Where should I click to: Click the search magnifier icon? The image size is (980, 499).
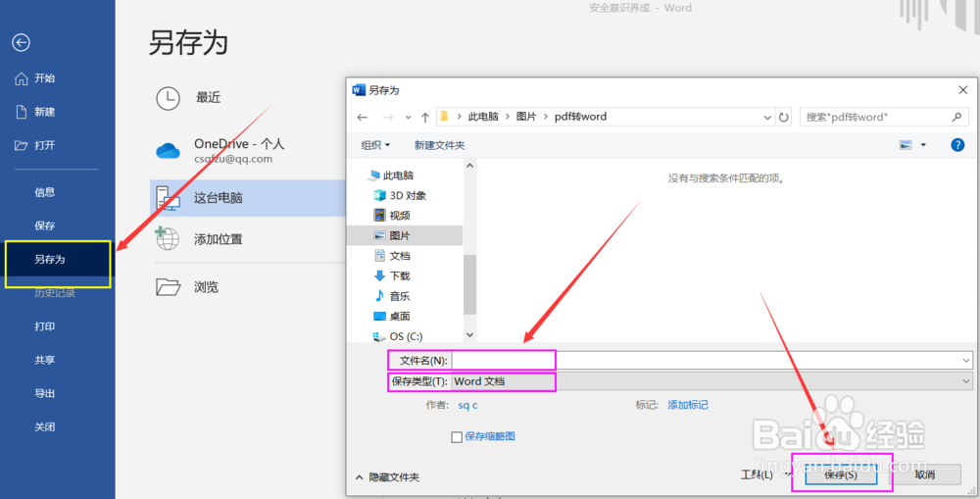click(x=956, y=117)
